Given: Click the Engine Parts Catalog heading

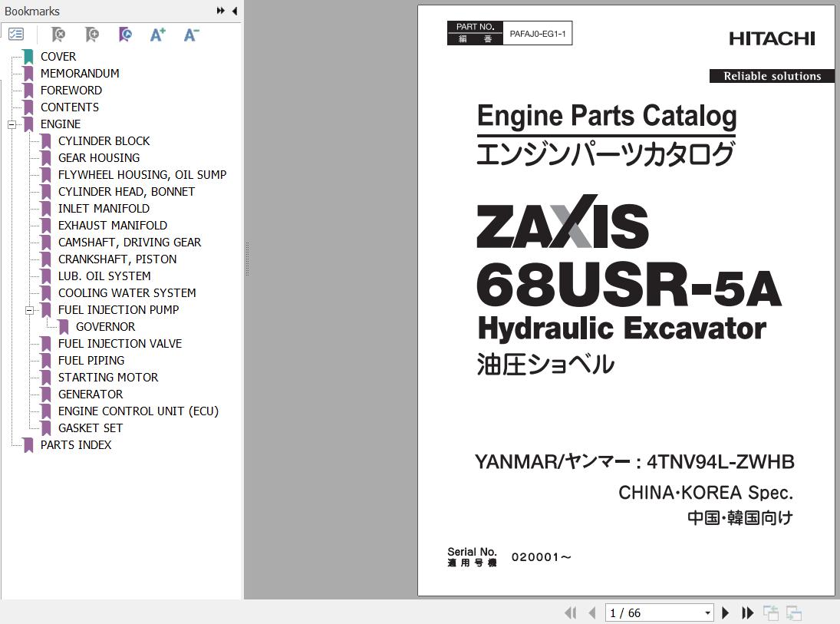Looking at the screenshot, I should tap(607, 115).
